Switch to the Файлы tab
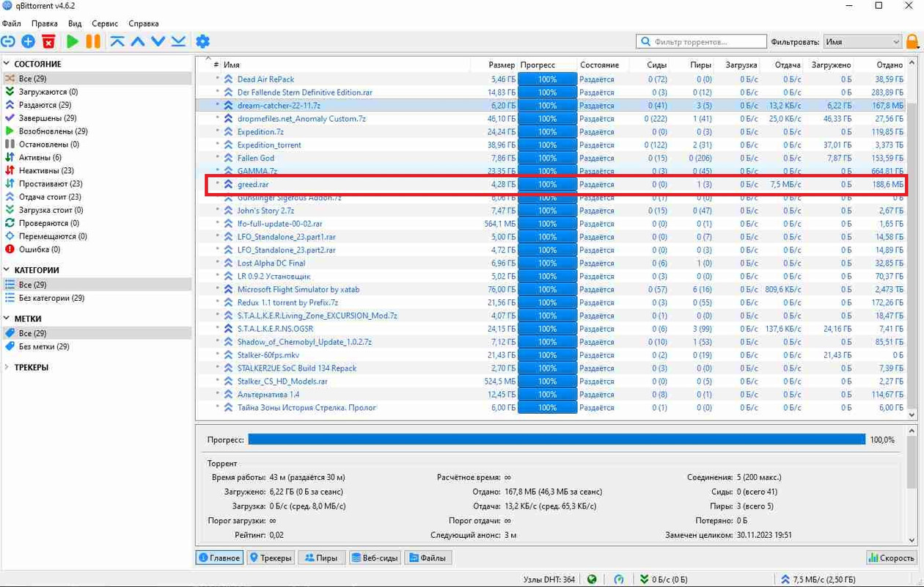Viewport: 924px width, 587px height. click(428, 558)
